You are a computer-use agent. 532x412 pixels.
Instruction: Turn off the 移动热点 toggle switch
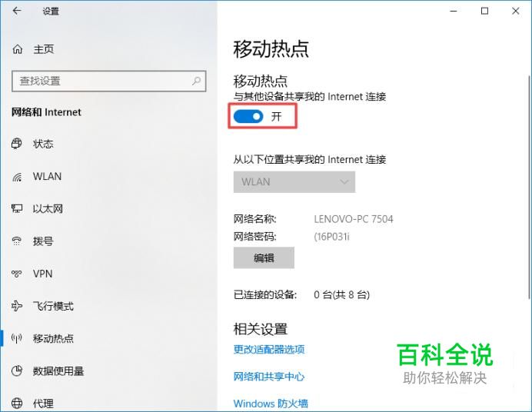coord(248,117)
